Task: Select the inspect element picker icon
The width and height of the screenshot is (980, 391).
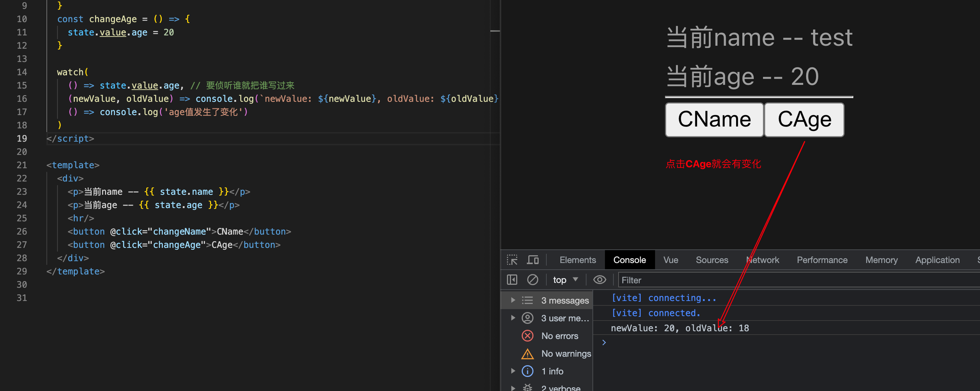Action: [x=512, y=260]
